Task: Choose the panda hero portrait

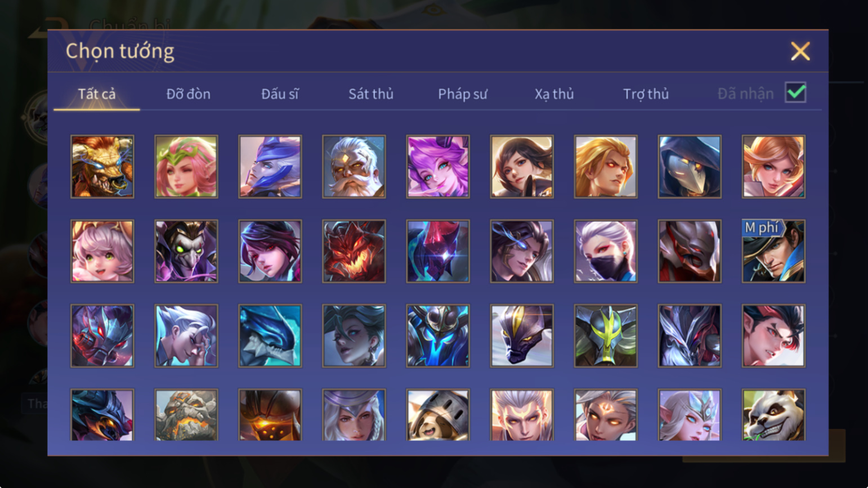Action: [773, 415]
